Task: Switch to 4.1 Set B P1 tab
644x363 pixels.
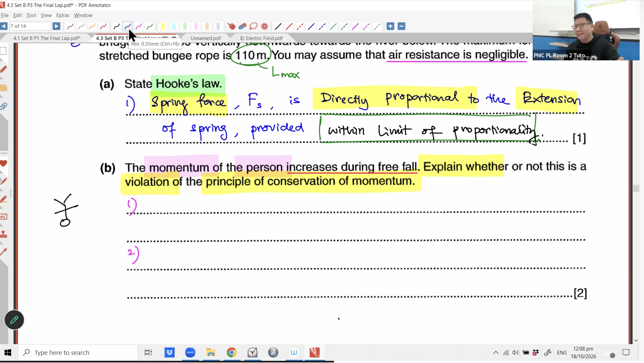Action: 47,38
